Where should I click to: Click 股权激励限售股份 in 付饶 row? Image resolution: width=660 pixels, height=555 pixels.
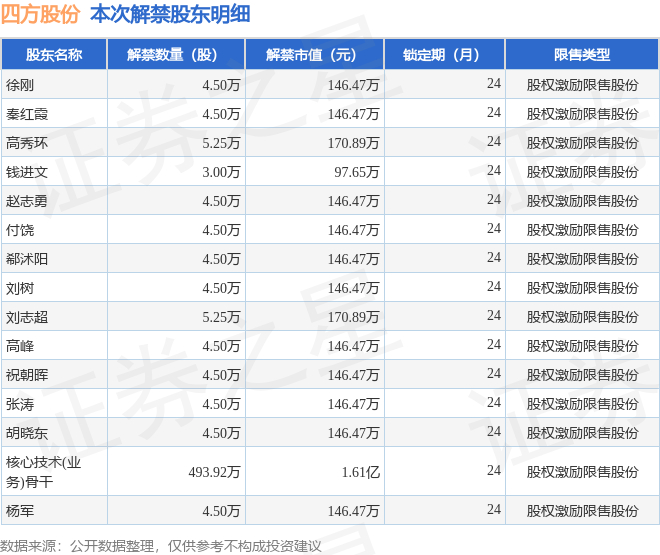pyautogui.click(x=583, y=231)
